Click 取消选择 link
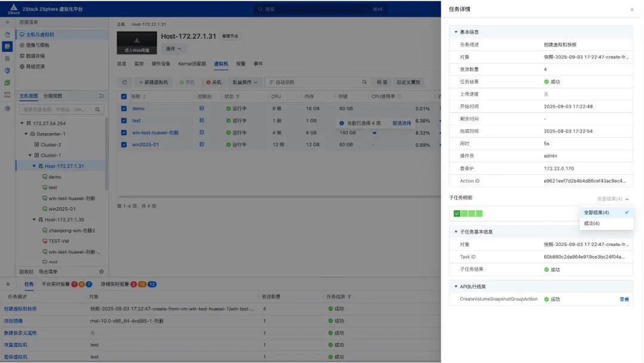The width and height of the screenshot is (644, 363). 402,124
